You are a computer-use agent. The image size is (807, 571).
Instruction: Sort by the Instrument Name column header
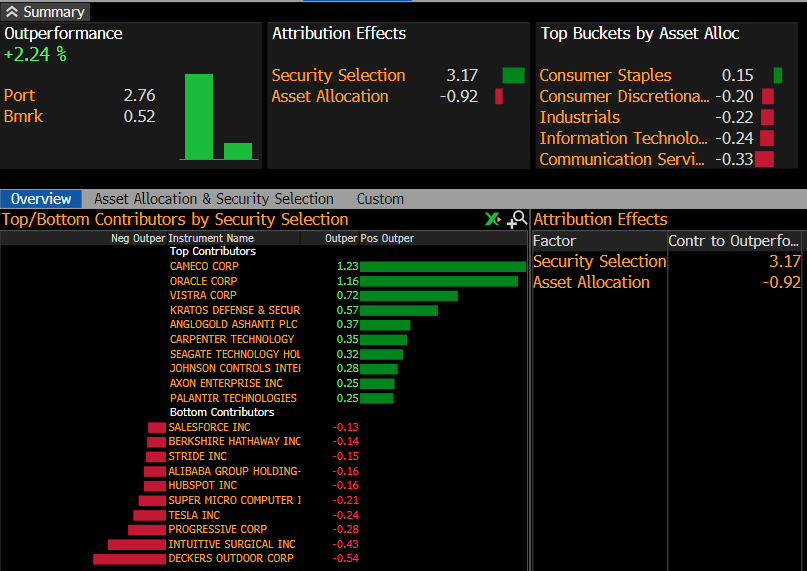tap(211, 238)
